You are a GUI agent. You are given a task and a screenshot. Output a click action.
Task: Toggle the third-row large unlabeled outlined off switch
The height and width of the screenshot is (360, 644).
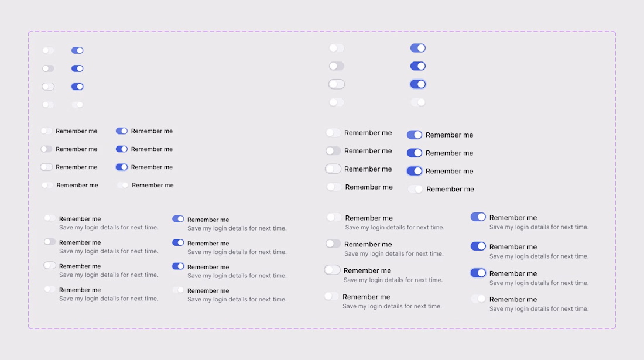(x=337, y=84)
